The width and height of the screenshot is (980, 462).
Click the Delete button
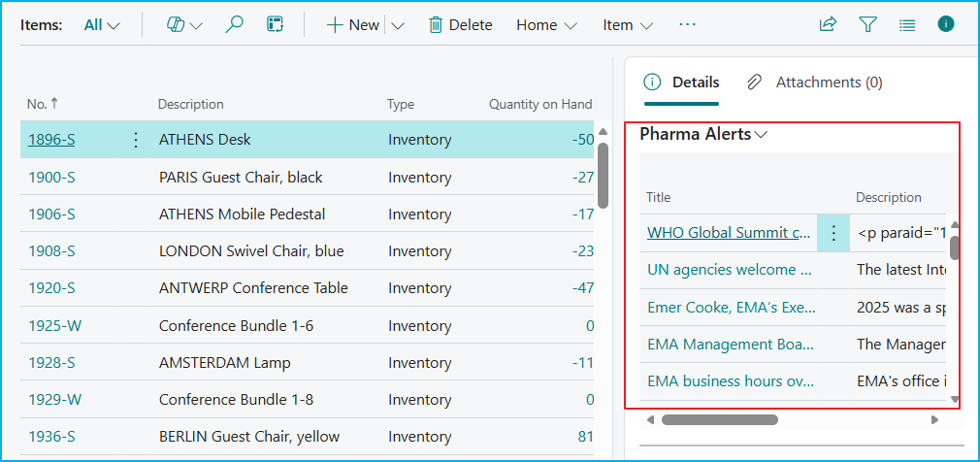pyautogui.click(x=460, y=25)
